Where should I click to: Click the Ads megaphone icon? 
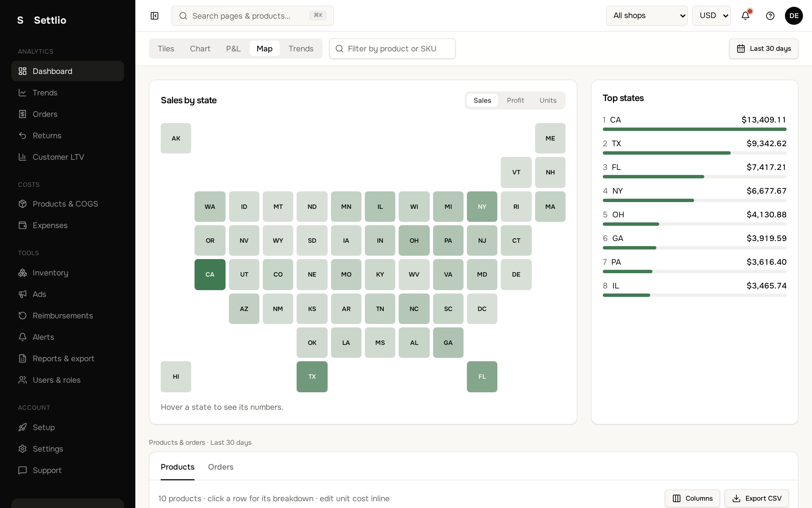(23, 294)
